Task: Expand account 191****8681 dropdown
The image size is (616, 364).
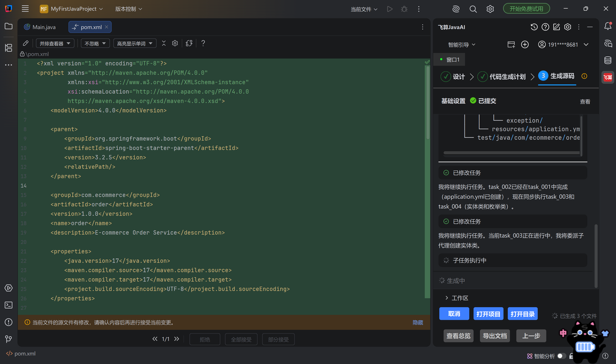Action: pyautogui.click(x=564, y=44)
